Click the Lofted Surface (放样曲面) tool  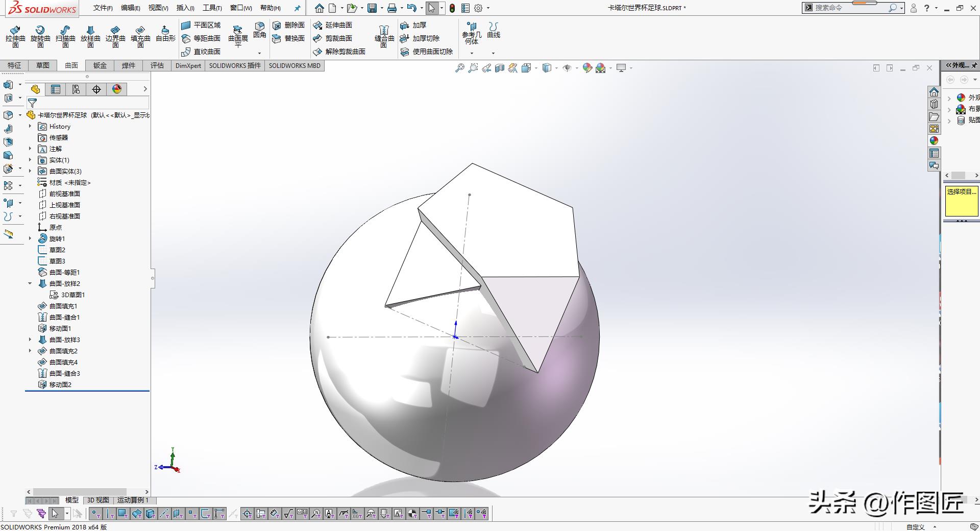tap(90, 36)
